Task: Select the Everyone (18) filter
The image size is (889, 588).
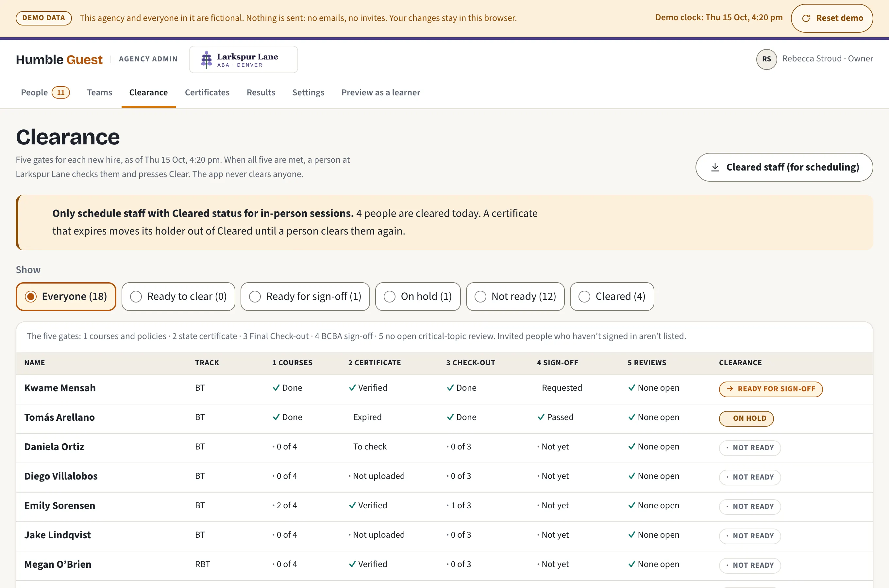Action: tap(66, 297)
